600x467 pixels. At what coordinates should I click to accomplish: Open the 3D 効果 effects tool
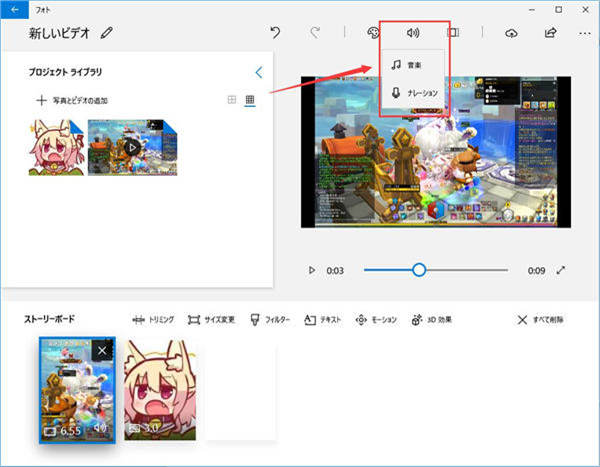pos(432,320)
